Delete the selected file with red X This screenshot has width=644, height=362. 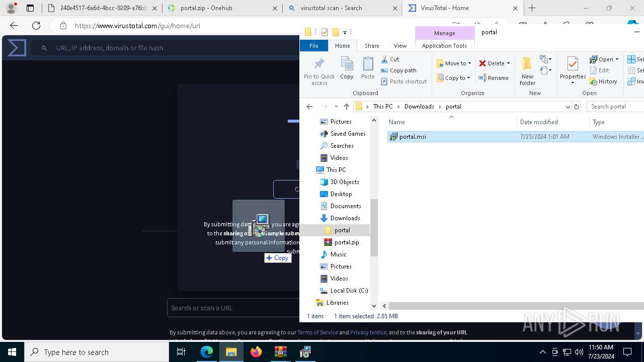point(492,63)
